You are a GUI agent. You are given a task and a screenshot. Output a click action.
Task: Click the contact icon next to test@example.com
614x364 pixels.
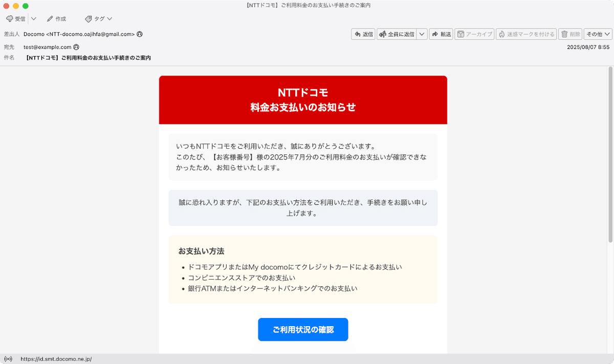[76, 47]
